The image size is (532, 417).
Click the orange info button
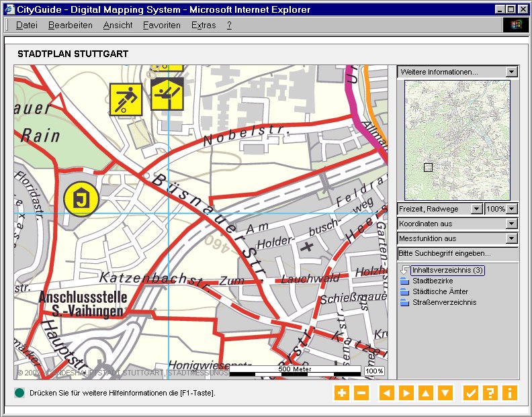(x=509, y=393)
